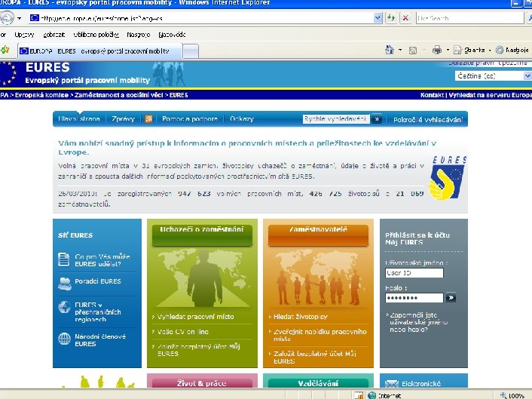The image size is (532, 399).
Task: Click the Kontakt link
Action: [432, 95]
